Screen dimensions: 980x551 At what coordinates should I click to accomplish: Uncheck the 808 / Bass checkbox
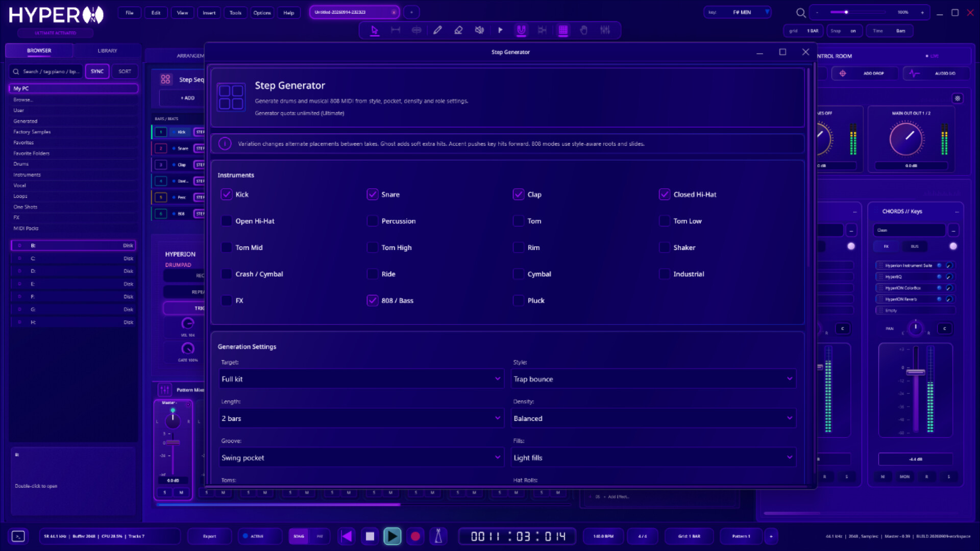click(373, 300)
